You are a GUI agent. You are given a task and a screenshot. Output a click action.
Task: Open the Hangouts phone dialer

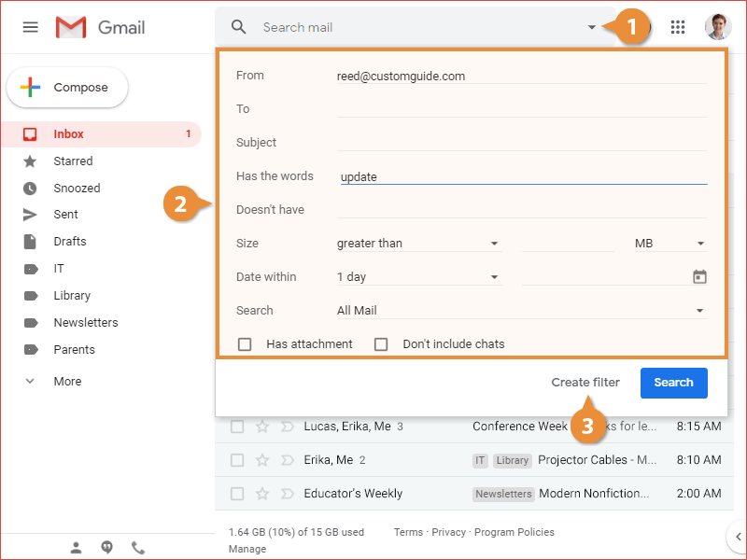pos(138,547)
